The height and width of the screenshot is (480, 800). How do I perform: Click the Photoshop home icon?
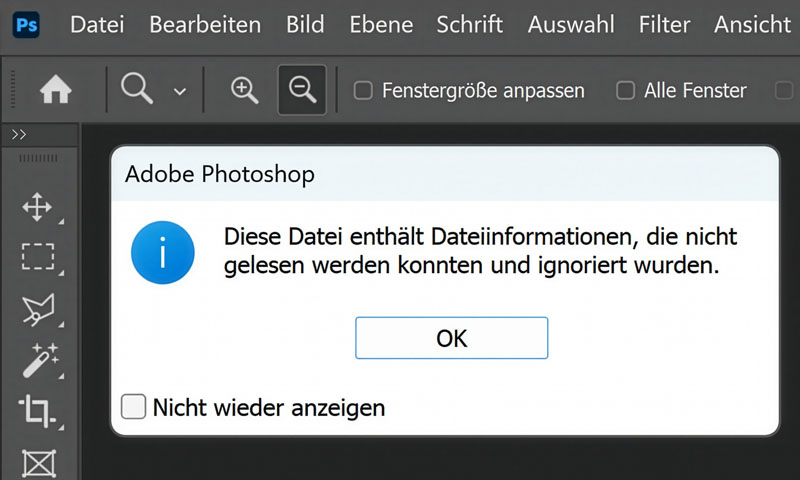(x=55, y=90)
